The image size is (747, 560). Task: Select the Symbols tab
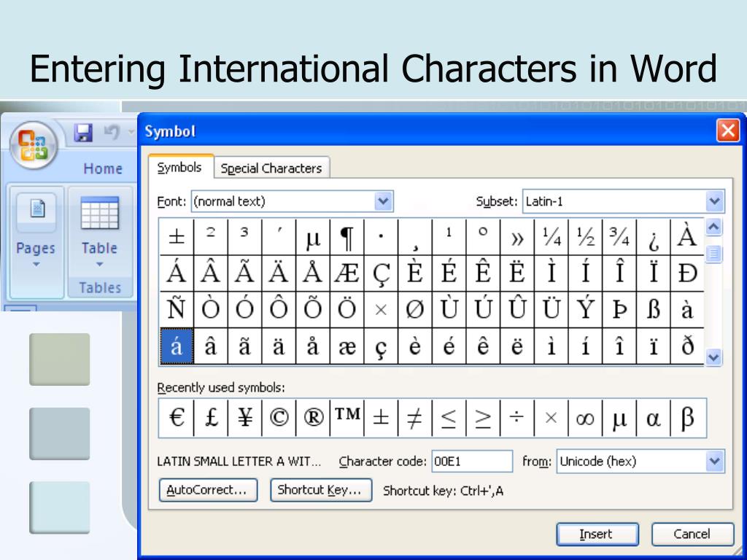(179, 168)
